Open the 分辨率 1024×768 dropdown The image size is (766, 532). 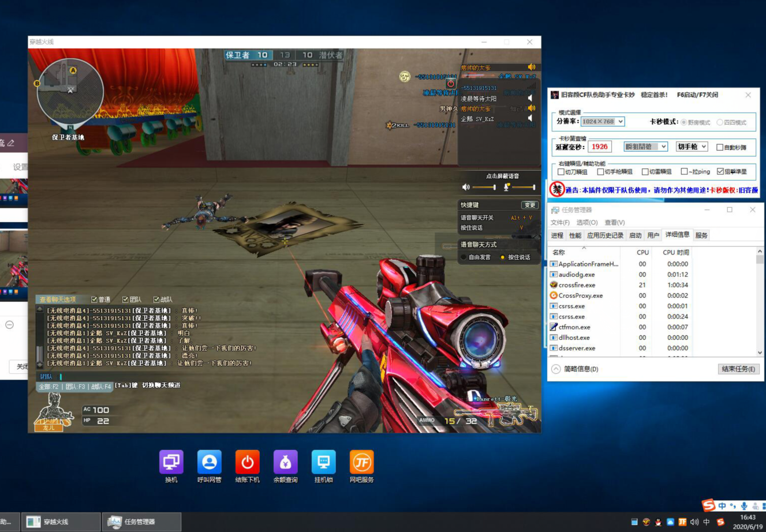tap(603, 121)
